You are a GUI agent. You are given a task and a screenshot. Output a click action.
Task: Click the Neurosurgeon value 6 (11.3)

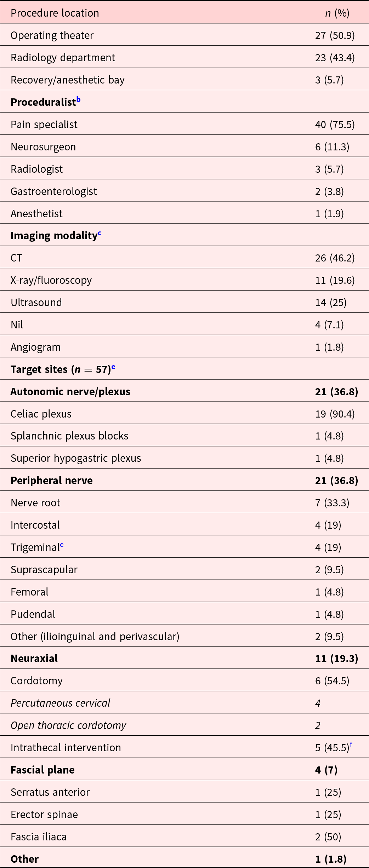[332, 147]
